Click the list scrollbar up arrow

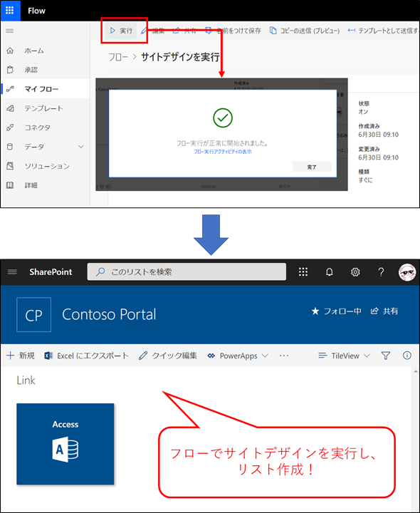[416, 371]
